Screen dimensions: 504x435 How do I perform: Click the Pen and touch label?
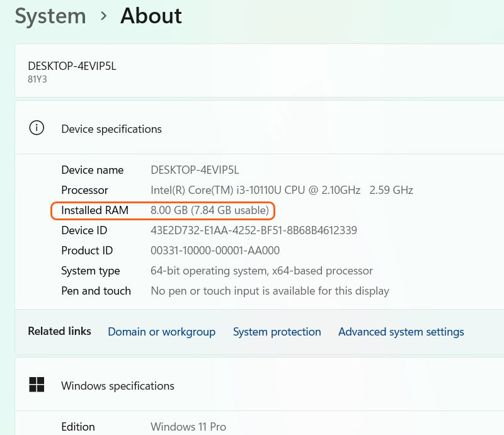click(x=96, y=291)
